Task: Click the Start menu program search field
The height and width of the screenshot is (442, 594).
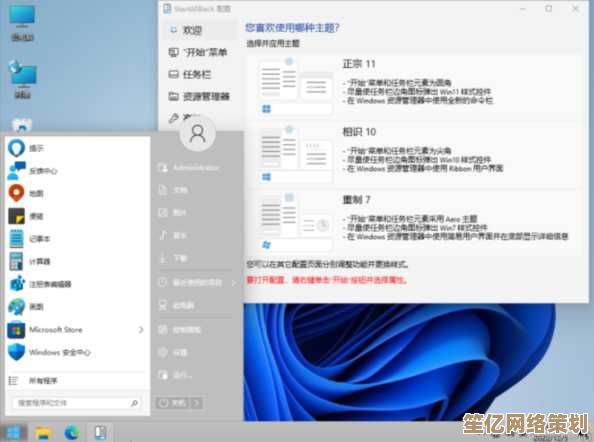Action: click(x=77, y=403)
